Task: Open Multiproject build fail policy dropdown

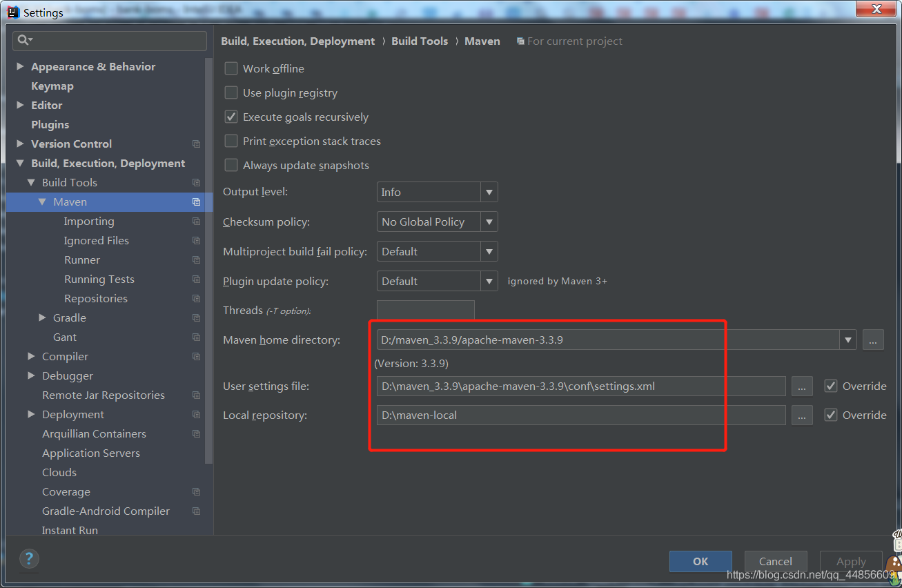Action: coord(438,251)
